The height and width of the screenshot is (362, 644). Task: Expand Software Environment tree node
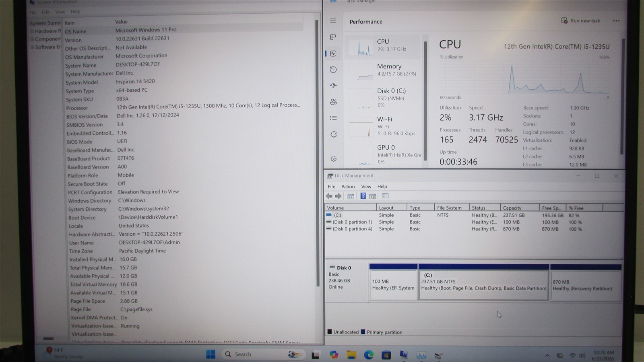pyautogui.click(x=33, y=47)
